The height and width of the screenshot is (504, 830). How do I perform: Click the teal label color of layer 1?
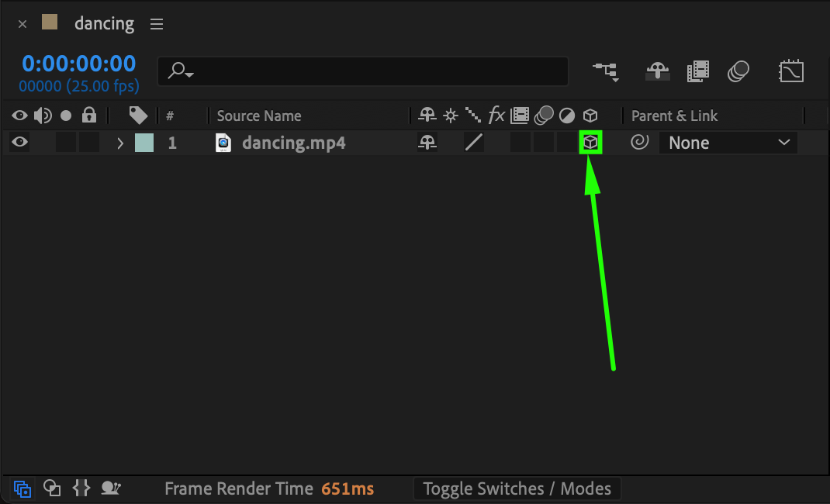pos(144,143)
